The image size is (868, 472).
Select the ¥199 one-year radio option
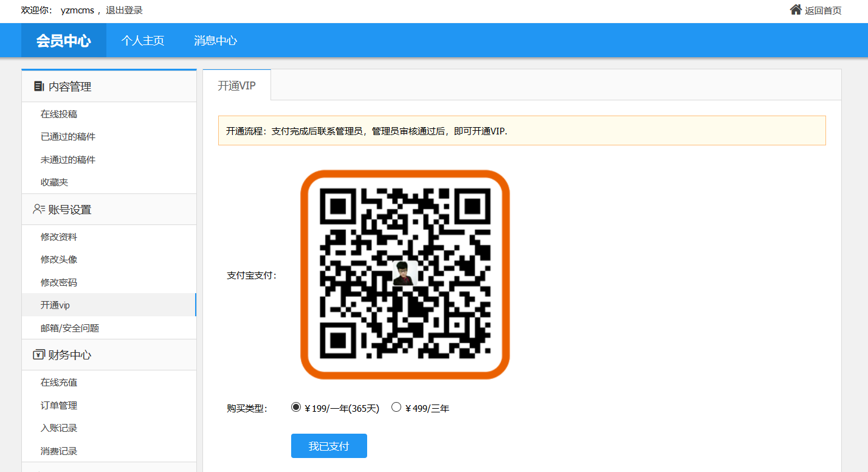pos(296,408)
